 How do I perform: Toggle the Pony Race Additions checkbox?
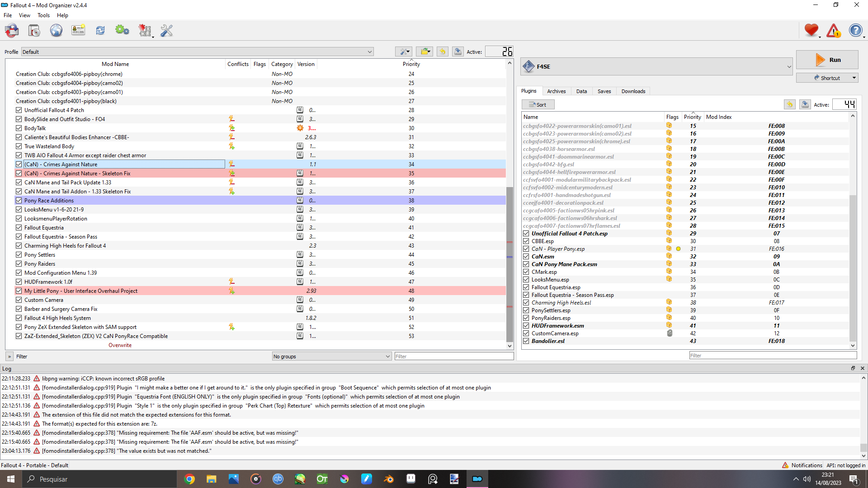tap(19, 200)
